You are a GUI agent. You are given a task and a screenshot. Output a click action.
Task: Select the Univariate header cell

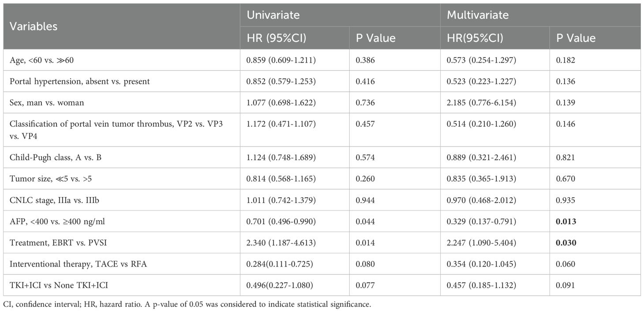(273, 15)
